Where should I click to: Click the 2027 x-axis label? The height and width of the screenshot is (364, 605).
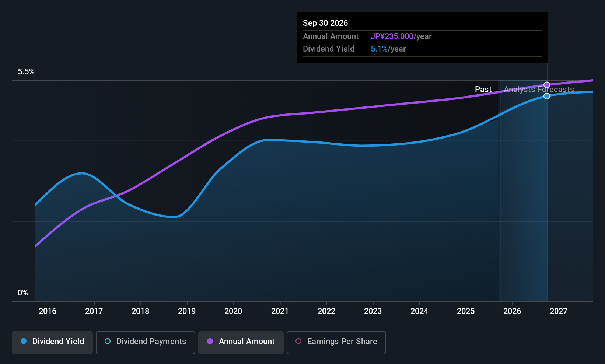pos(559,311)
